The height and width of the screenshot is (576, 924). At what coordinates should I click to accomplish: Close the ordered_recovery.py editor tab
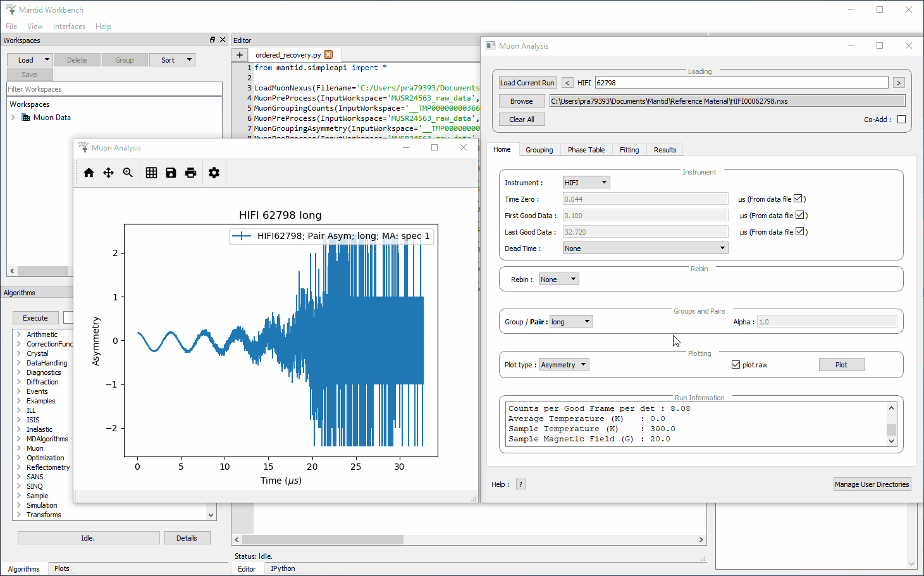click(328, 55)
